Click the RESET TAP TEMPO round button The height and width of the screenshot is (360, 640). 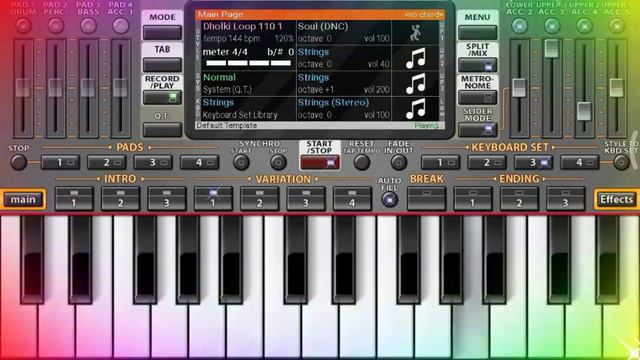pyautogui.click(x=362, y=162)
